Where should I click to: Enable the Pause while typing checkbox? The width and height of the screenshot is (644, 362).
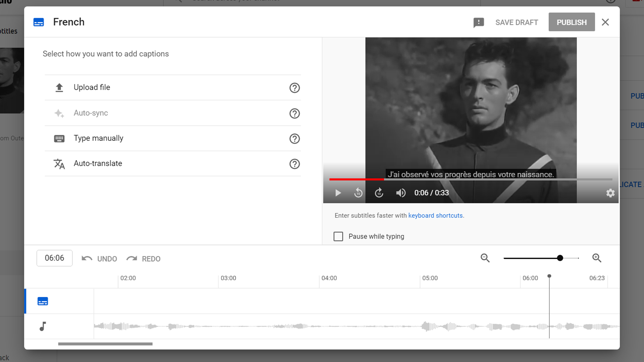338,236
